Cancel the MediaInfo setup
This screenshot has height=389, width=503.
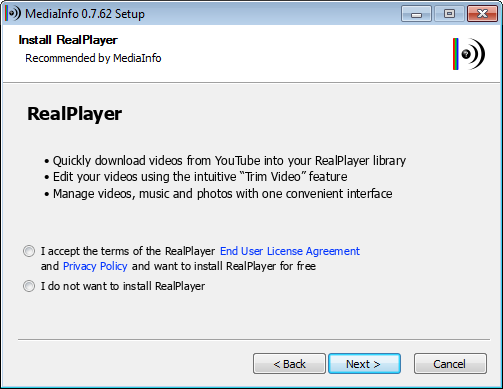(450, 364)
